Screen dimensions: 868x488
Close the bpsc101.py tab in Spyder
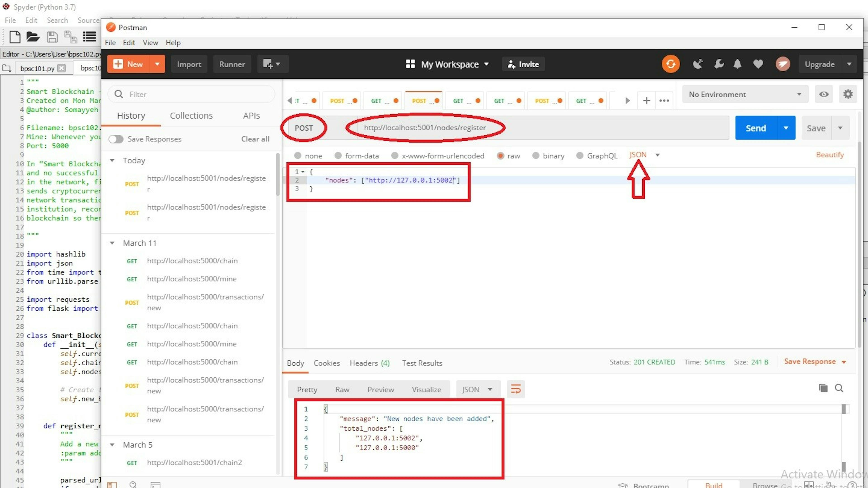61,68
